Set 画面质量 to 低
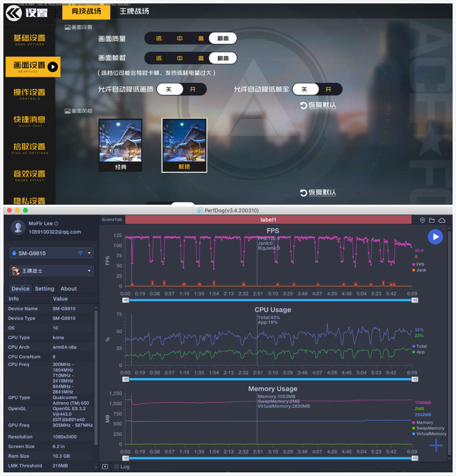Viewport: 456px width, 476px height. (x=159, y=39)
